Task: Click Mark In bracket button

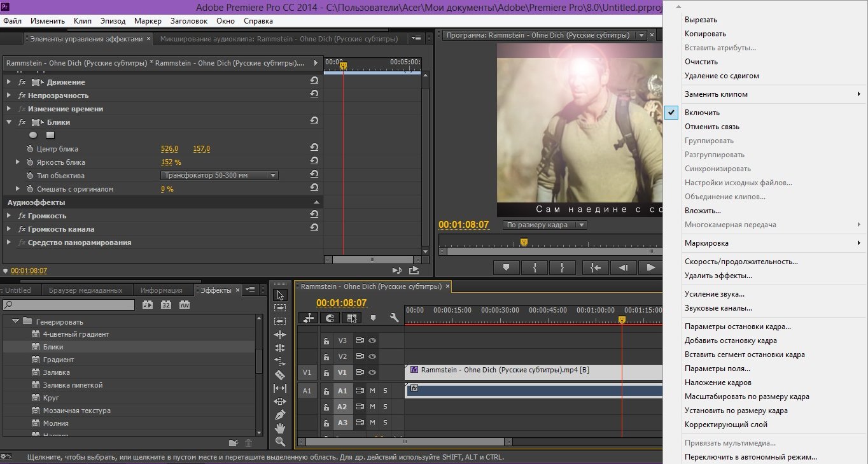Action: pyautogui.click(x=535, y=267)
